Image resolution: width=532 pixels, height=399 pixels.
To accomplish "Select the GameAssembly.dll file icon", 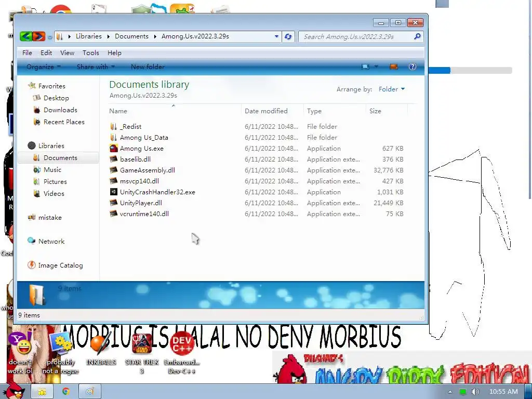I will coord(113,170).
